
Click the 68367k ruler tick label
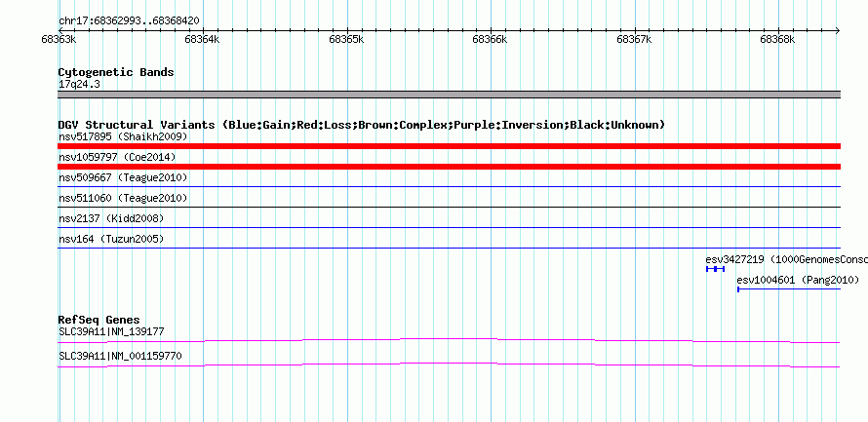tap(634, 40)
